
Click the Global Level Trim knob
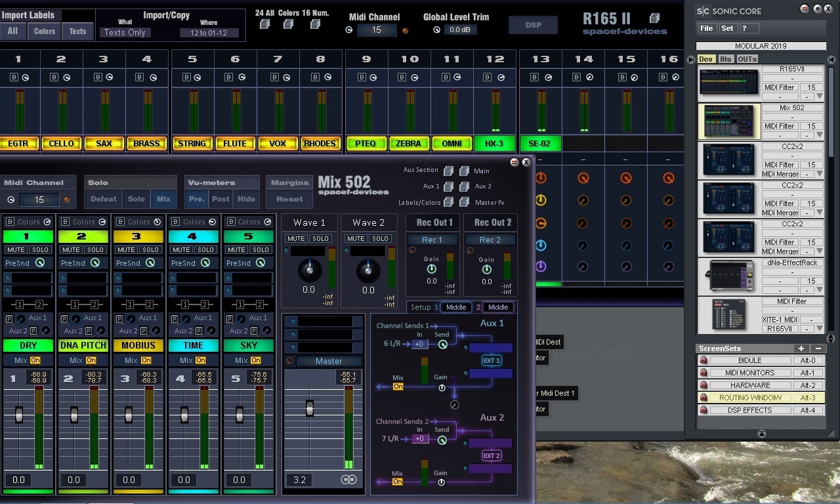(436, 30)
